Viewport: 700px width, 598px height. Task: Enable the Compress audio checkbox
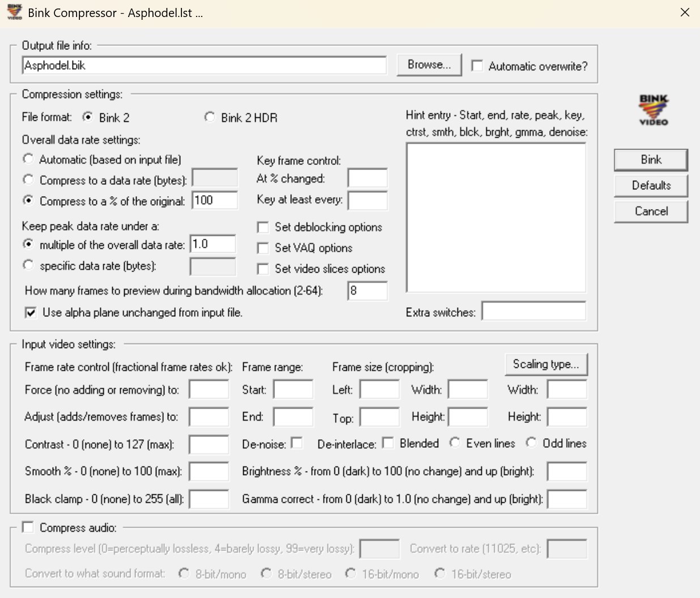point(28,528)
